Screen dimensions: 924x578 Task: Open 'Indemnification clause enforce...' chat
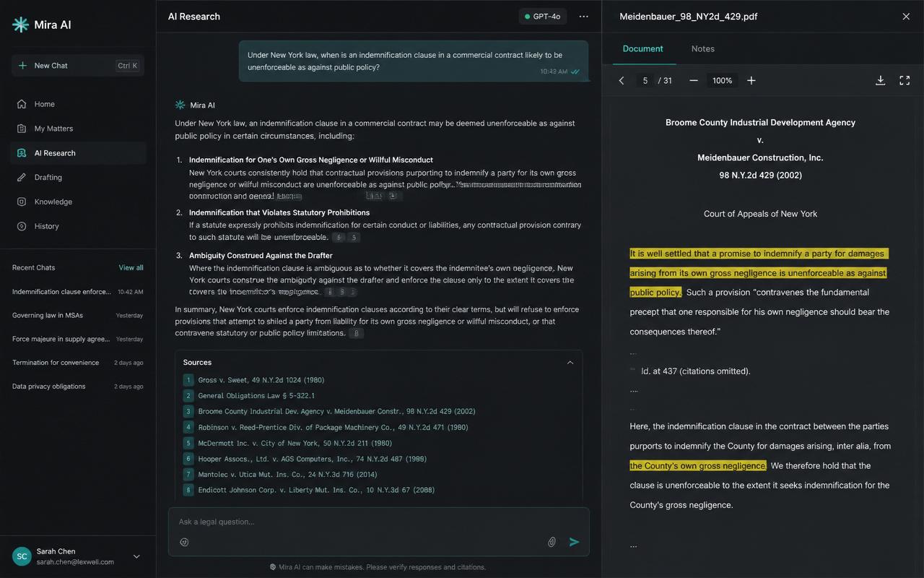78,292
